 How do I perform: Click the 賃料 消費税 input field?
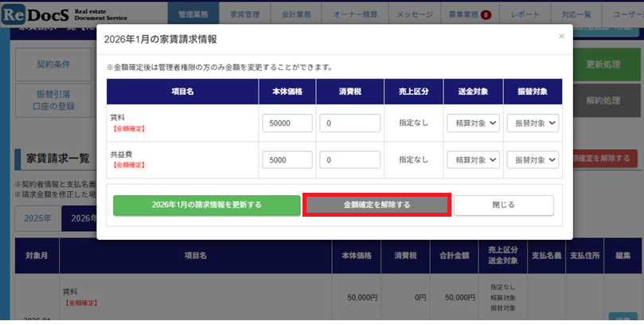coord(350,123)
